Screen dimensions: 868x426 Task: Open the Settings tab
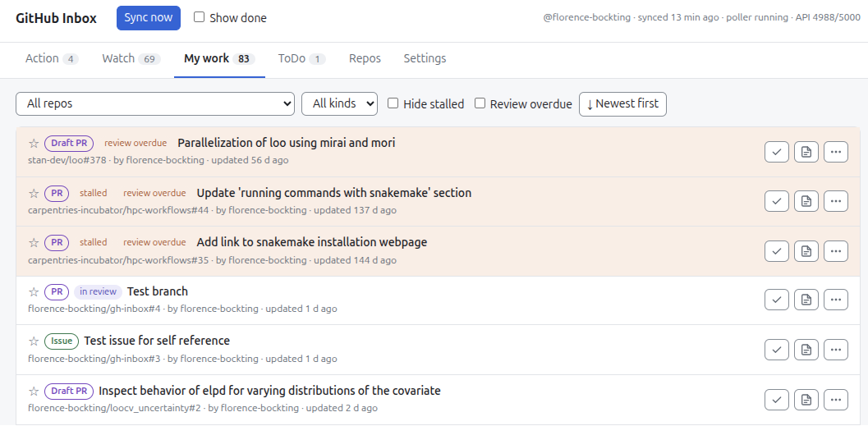[425, 58]
